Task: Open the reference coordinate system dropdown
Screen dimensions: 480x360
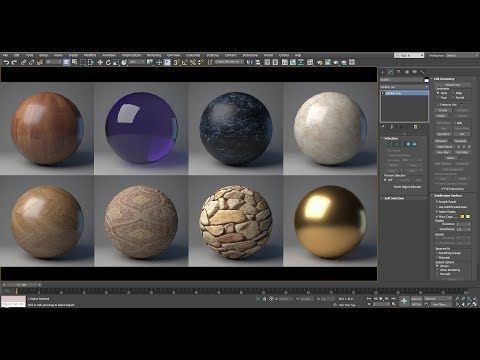Action: coord(137,62)
